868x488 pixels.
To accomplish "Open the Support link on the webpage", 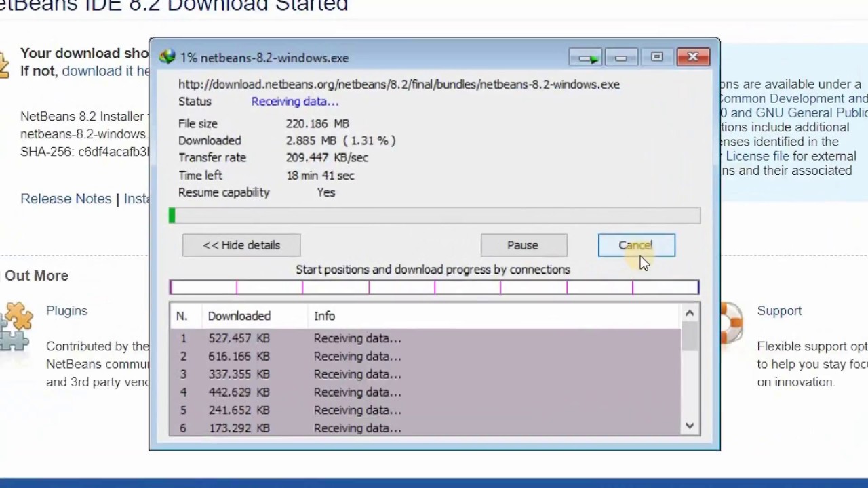I will coord(779,310).
